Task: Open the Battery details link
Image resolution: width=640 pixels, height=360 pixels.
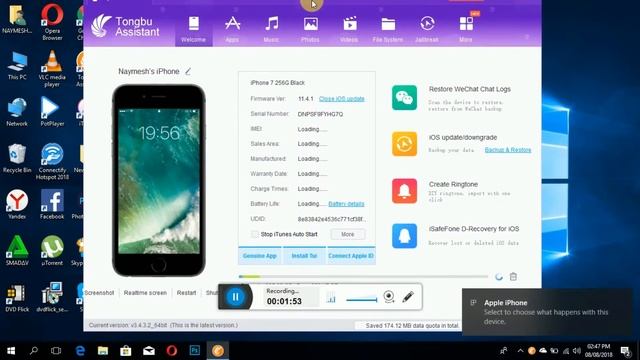Action: pyautogui.click(x=346, y=204)
